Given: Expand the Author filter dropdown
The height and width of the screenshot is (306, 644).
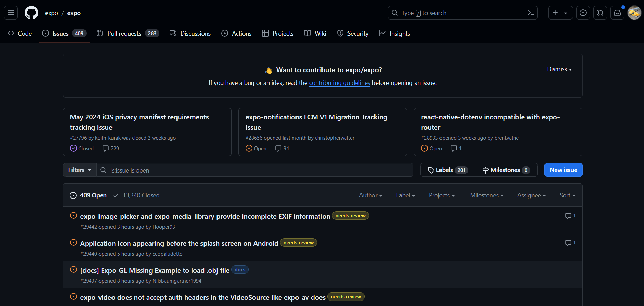Looking at the screenshot, I should (370, 195).
